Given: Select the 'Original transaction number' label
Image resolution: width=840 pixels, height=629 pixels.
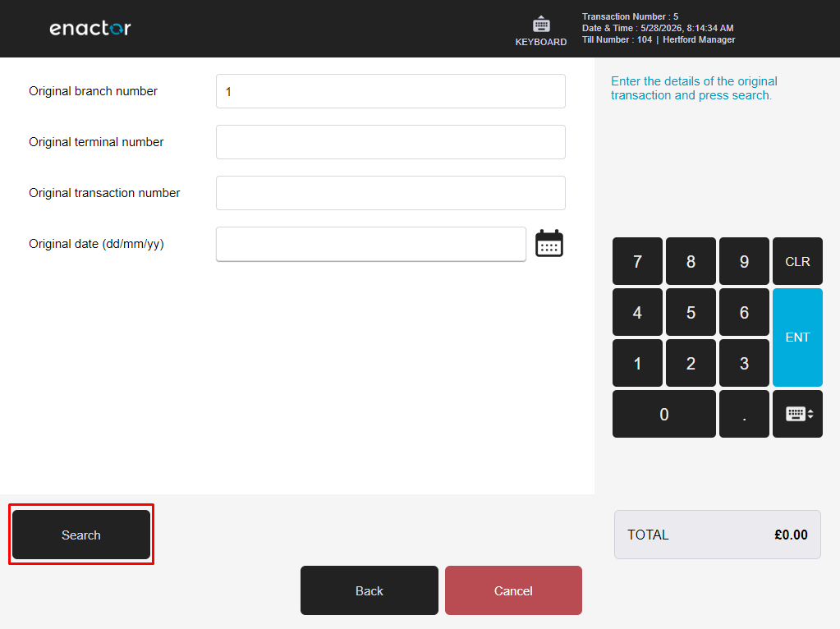Looking at the screenshot, I should (104, 193).
